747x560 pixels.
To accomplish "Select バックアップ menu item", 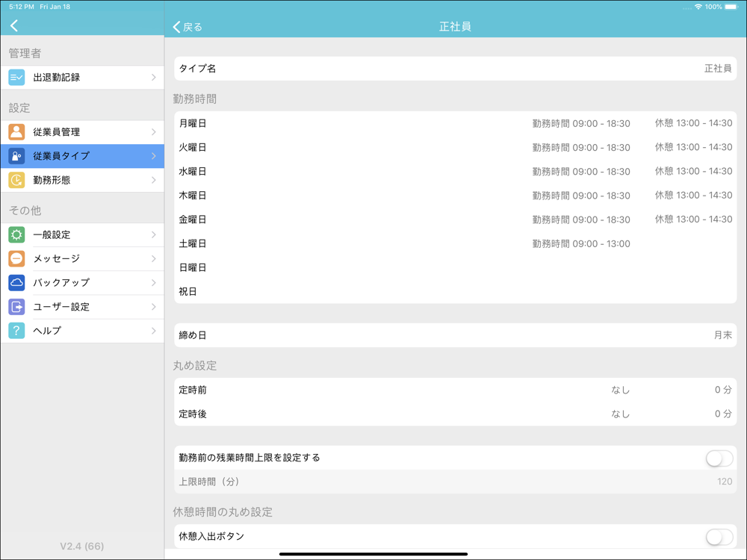I will point(82,282).
